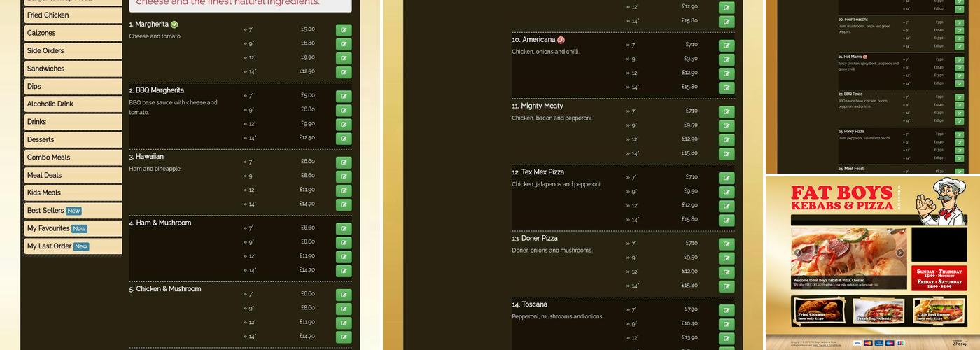The image size is (980, 350).
Task: Add 12" Mighty Meaty to order
Action: [727, 140]
